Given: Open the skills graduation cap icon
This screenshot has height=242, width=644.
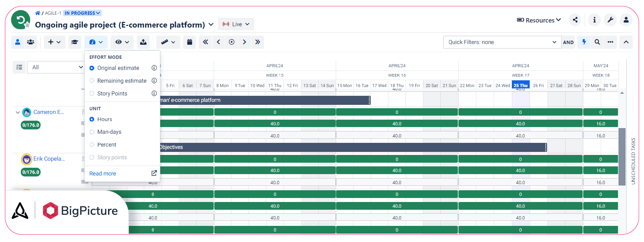Looking at the screenshot, I should [x=74, y=42].
